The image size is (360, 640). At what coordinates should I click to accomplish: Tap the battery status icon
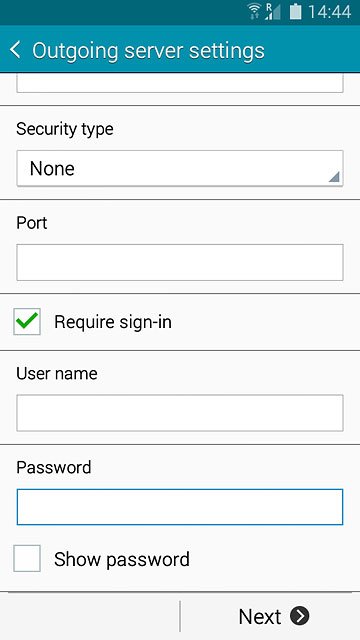pyautogui.click(x=296, y=11)
